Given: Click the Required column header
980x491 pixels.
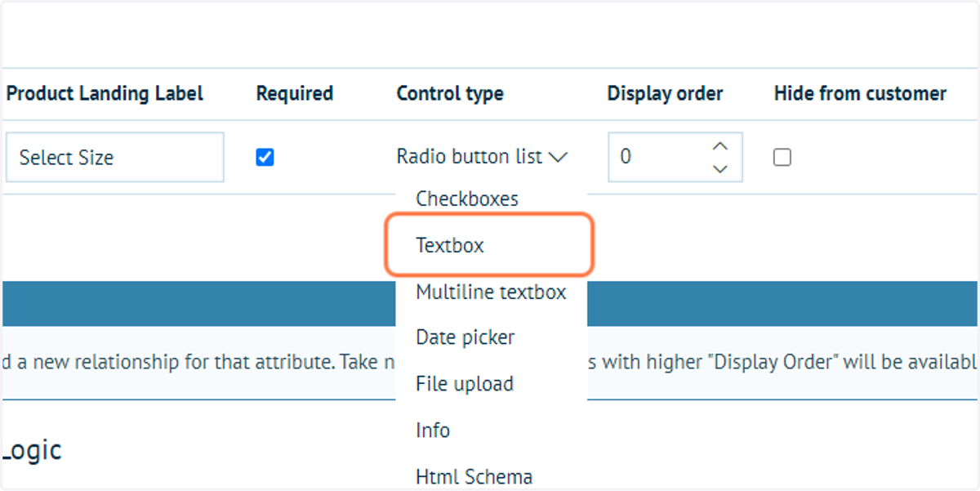Looking at the screenshot, I should 295,94.
